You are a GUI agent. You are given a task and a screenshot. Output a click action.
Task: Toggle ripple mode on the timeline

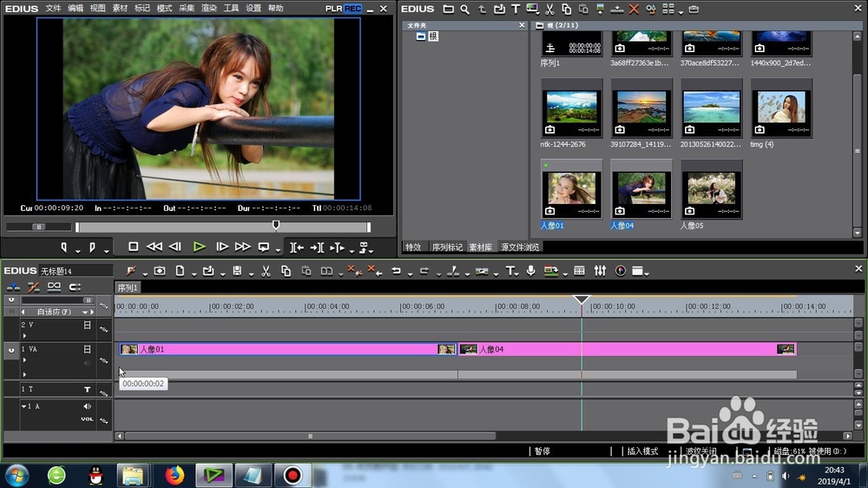[33, 287]
